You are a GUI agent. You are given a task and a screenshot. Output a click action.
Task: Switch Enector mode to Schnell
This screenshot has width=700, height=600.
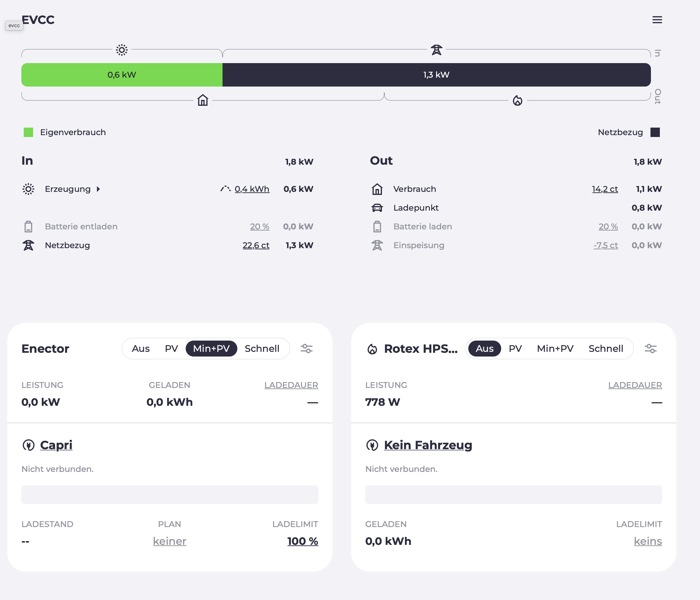pyautogui.click(x=262, y=349)
